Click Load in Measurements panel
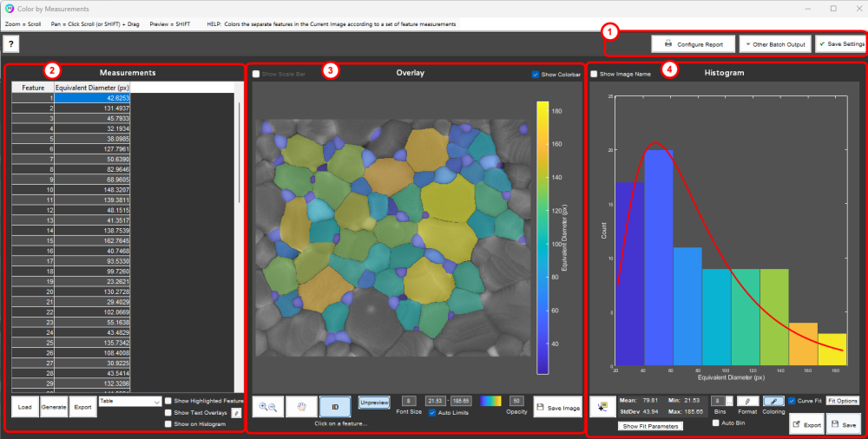Image resolution: width=868 pixels, height=439 pixels. (24, 407)
